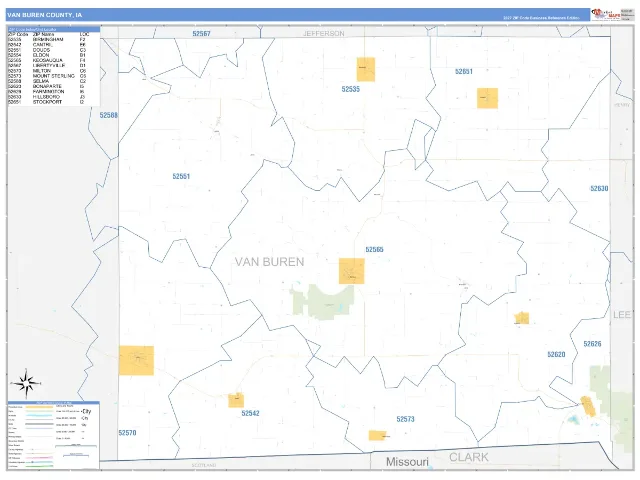Click the 52573 ZIP label on the map
This screenshot has height=480, width=640.
(x=405, y=419)
